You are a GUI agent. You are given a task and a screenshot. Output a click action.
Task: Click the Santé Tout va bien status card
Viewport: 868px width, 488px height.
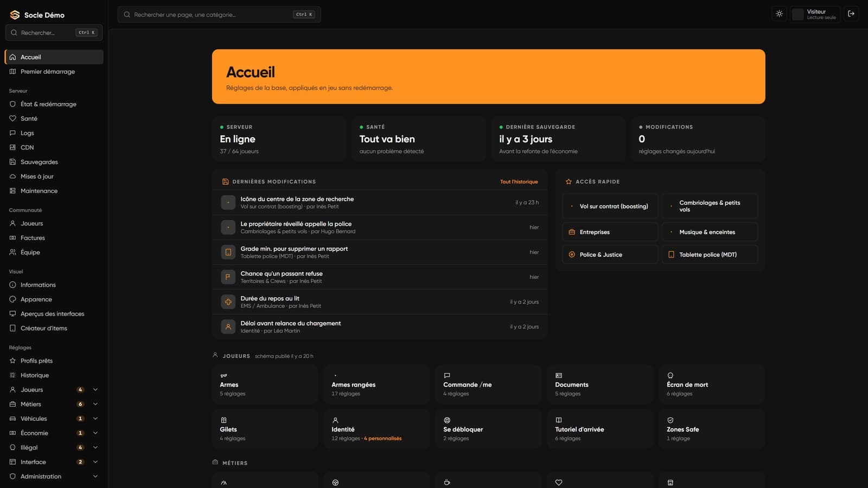pos(419,139)
